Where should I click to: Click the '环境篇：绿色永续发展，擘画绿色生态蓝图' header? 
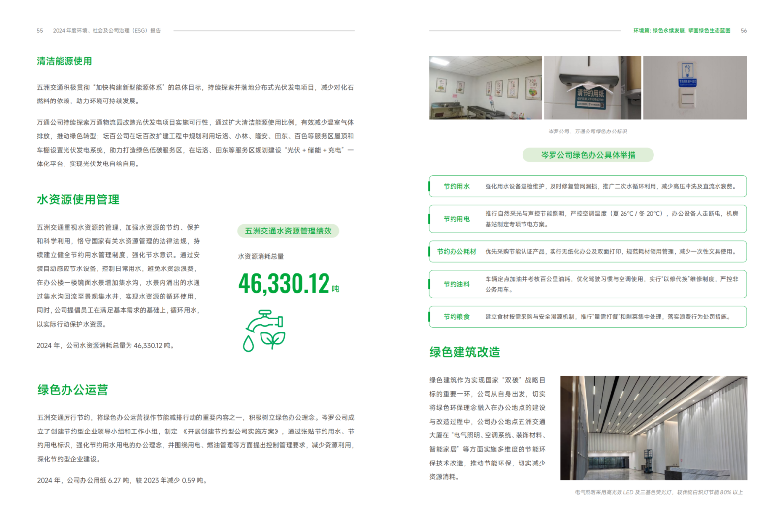[682, 31]
